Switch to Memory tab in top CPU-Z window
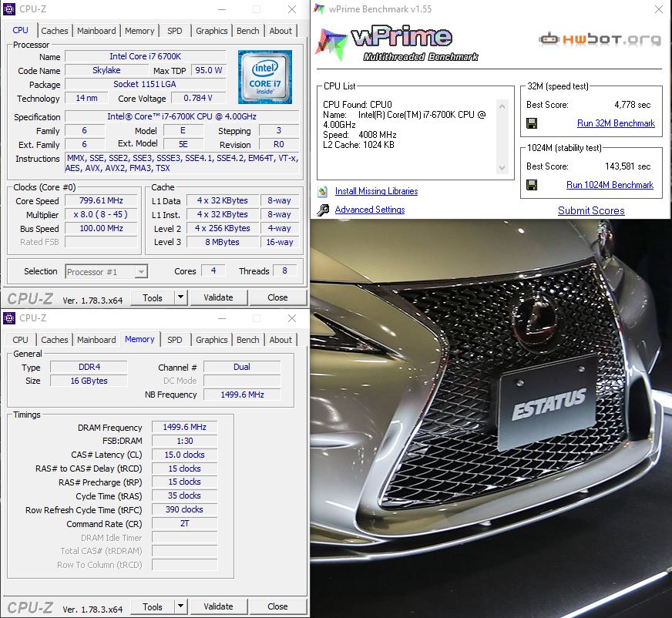Screen dimensions: 672x618 [x=139, y=31]
